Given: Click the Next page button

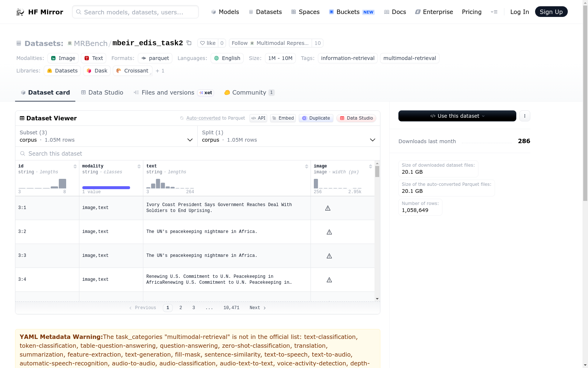Looking at the screenshot, I should 258,308.
